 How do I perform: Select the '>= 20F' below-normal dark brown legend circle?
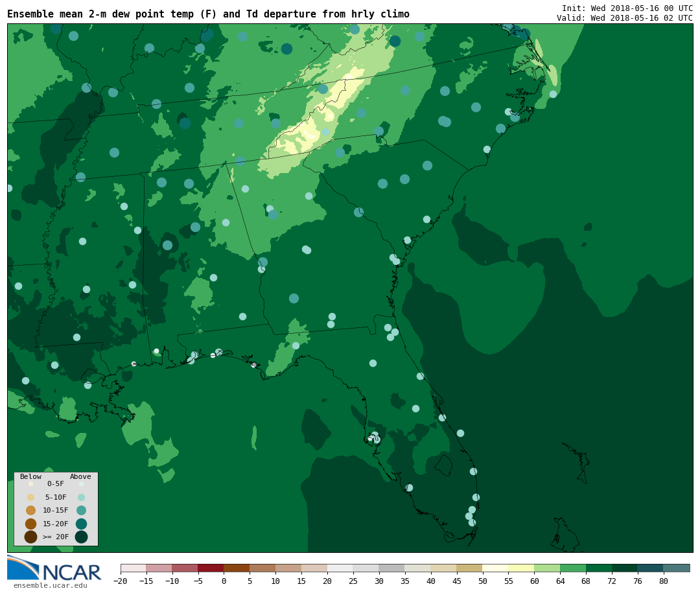(x=30, y=537)
